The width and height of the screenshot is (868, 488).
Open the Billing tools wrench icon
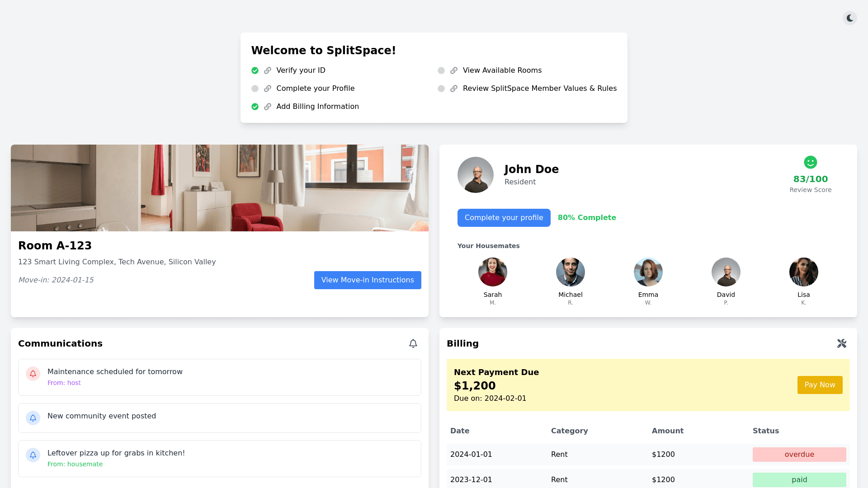(841, 344)
